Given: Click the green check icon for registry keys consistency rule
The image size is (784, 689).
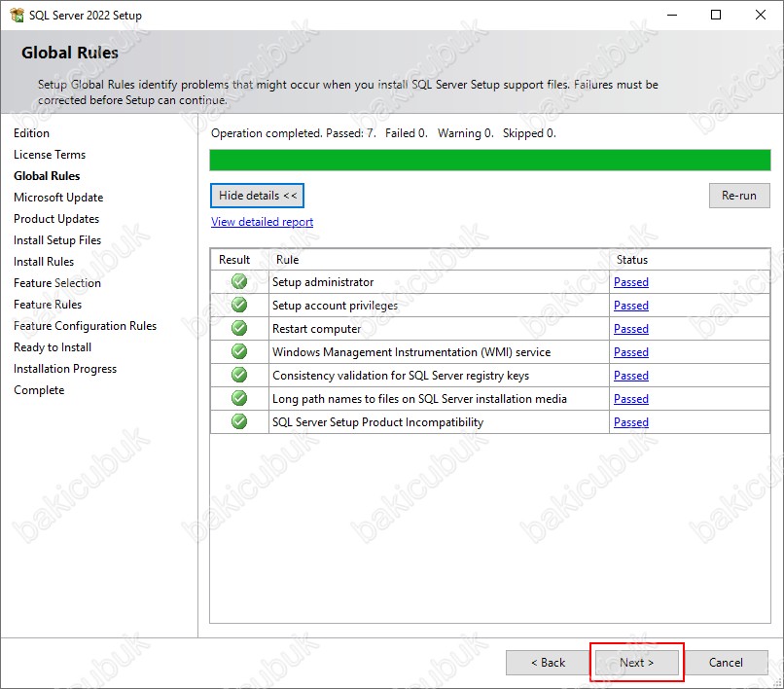Looking at the screenshot, I should pos(239,375).
